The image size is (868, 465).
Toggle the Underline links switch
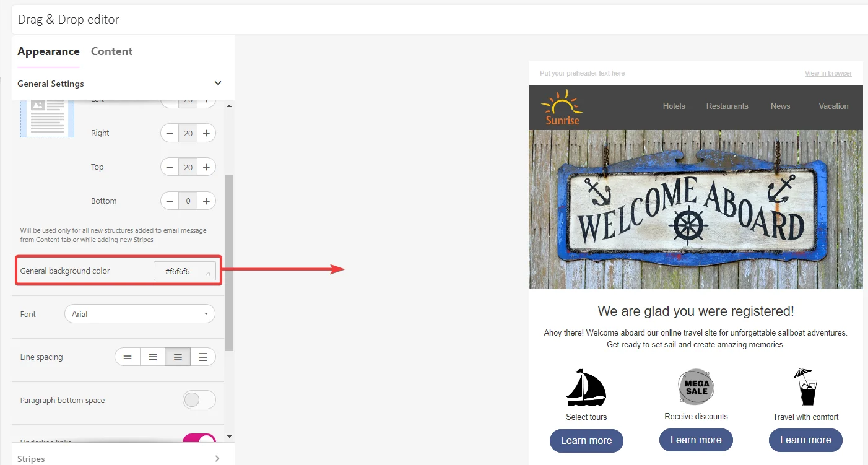pyautogui.click(x=199, y=440)
